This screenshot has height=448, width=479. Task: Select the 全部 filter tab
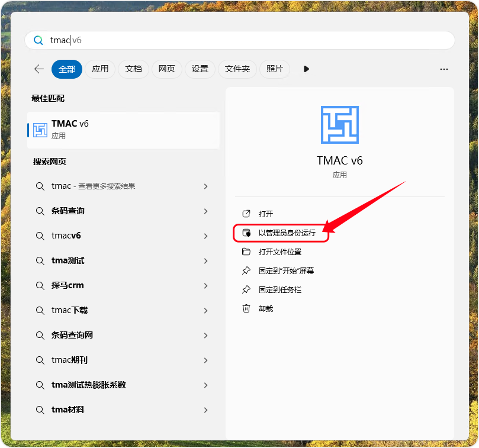pos(67,69)
